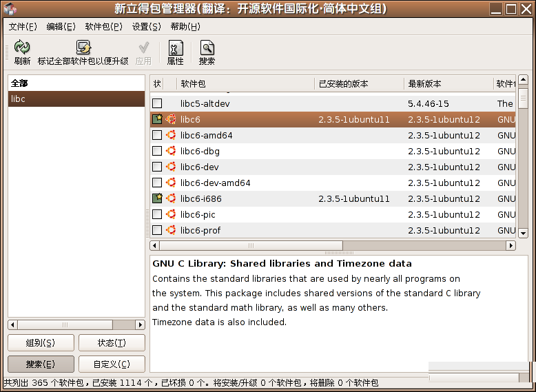Select libc in the left filter list
The width and height of the screenshot is (536, 392).
[76, 99]
